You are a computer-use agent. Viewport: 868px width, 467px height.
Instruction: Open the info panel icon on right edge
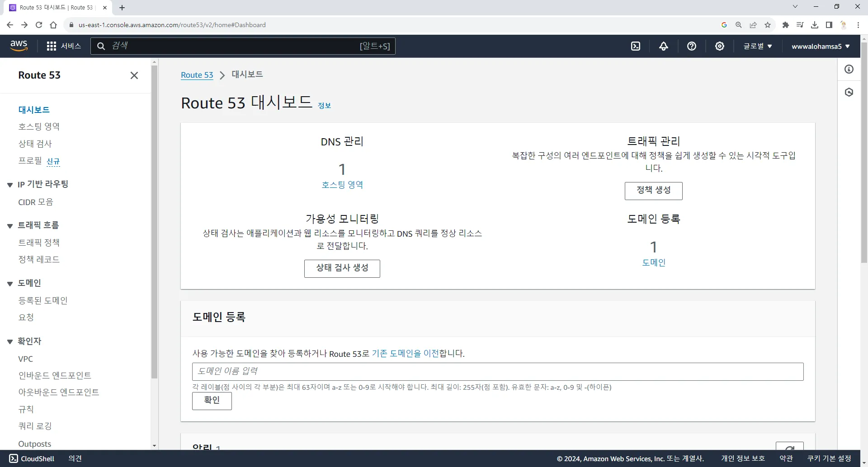(x=849, y=69)
